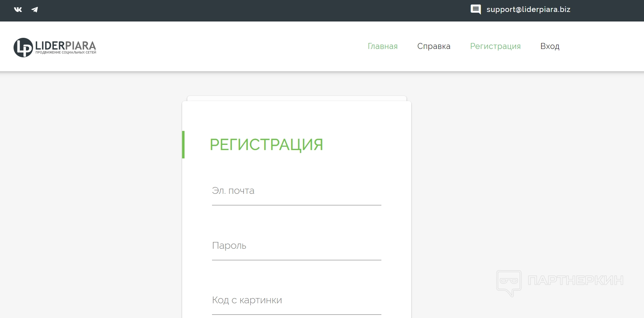The image size is (644, 318).
Task: Open the VK social network icon
Action: click(18, 10)
